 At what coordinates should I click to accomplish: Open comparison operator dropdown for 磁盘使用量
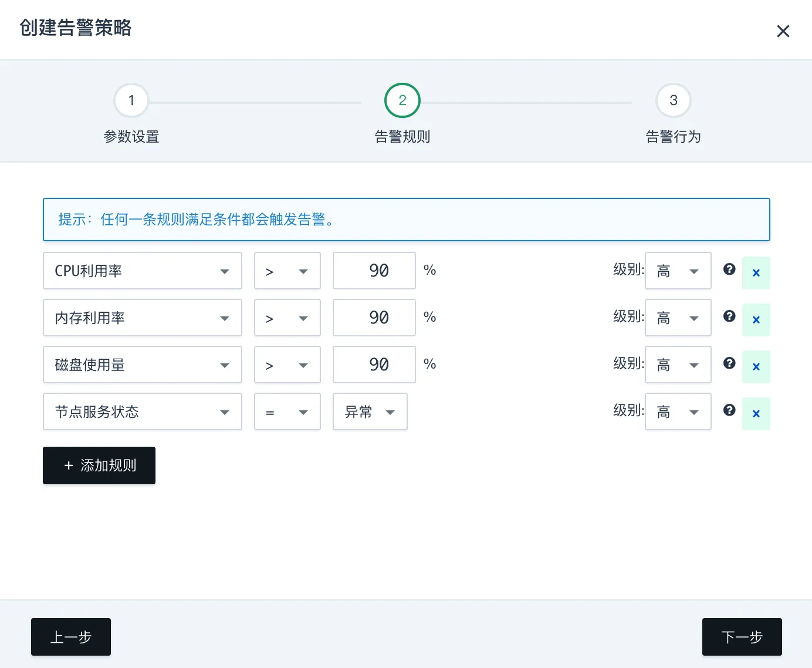coord(287,365)
